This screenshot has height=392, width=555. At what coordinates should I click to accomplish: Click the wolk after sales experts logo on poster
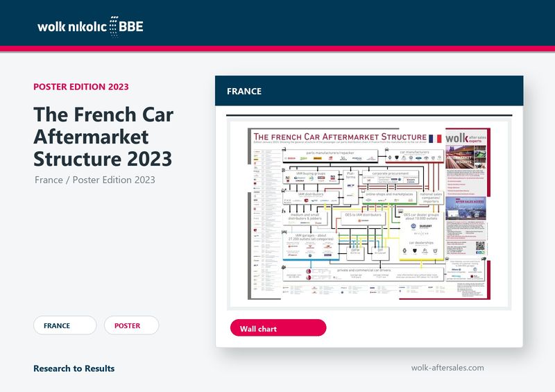coord(466,138)
